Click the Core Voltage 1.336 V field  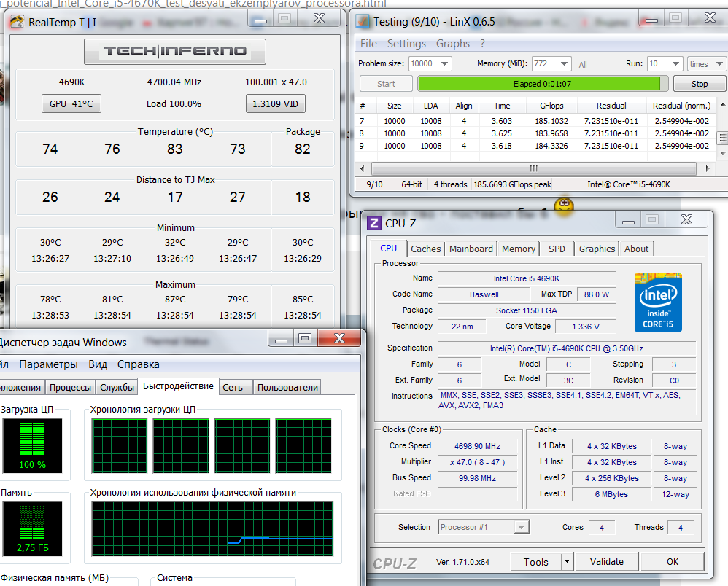[x=586, y=327]
